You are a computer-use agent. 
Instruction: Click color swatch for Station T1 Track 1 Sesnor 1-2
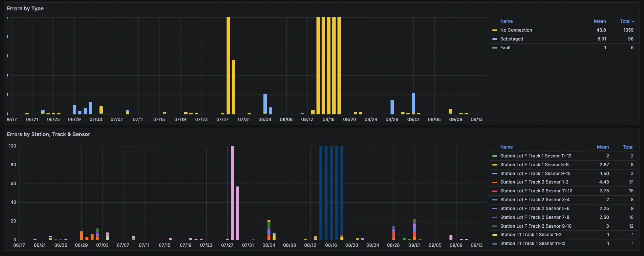click(495, 235)
